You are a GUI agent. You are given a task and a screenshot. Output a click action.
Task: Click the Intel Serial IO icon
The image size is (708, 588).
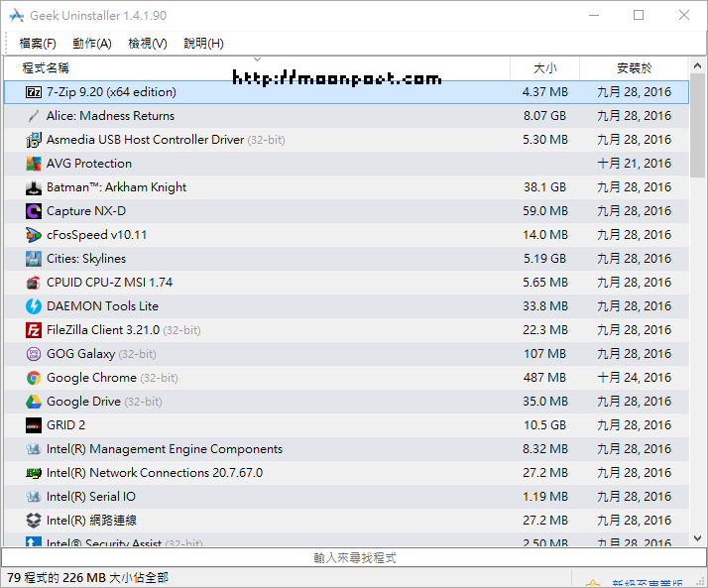pos(34,497)
